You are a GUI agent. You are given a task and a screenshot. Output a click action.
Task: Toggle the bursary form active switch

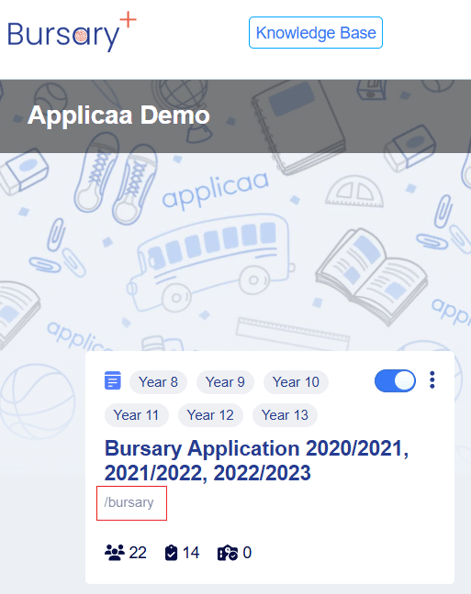[x=395, y=380]
